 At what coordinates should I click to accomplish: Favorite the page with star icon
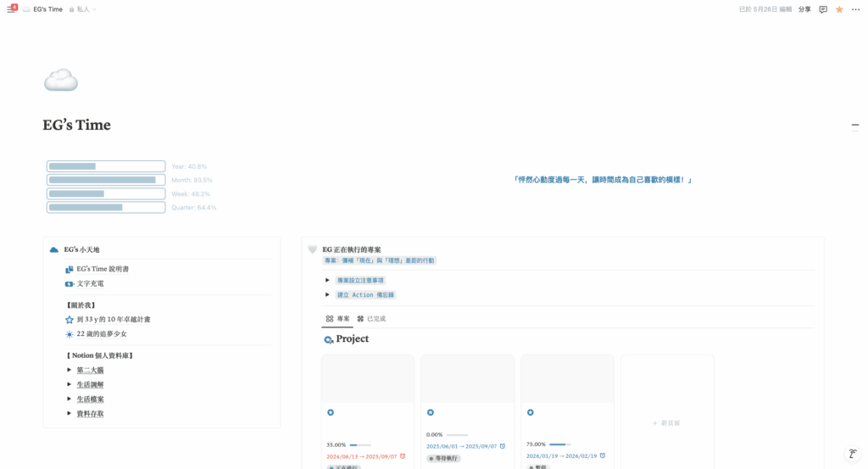point(839,9)
